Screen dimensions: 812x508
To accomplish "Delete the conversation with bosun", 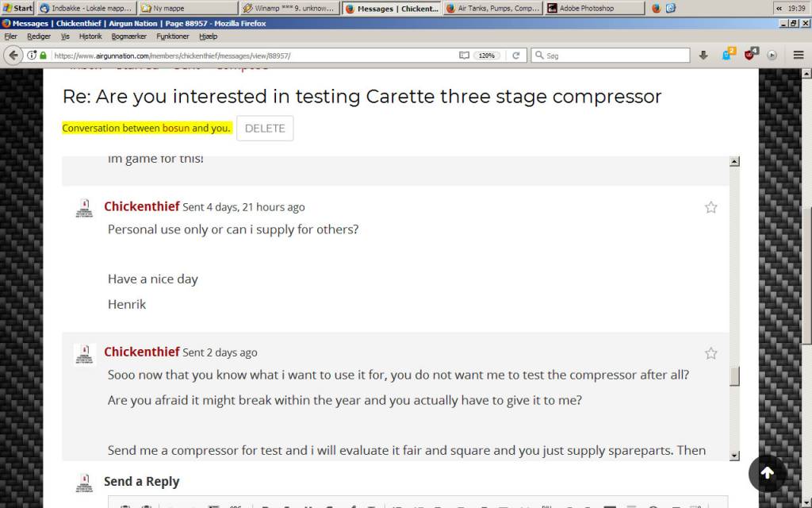I will [265, 128].
